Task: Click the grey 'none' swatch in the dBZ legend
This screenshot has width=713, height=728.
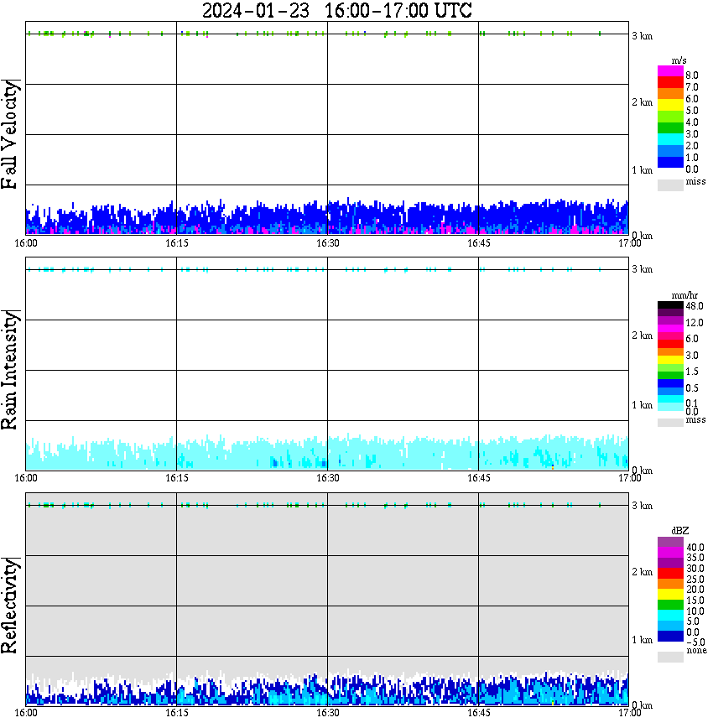Action: (x=670, y=657)
